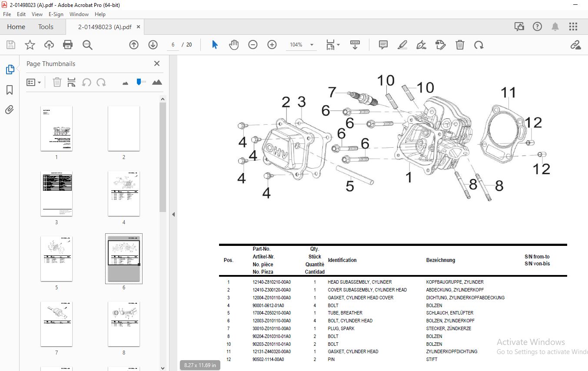Select the highlight text tool

[402, 45]
